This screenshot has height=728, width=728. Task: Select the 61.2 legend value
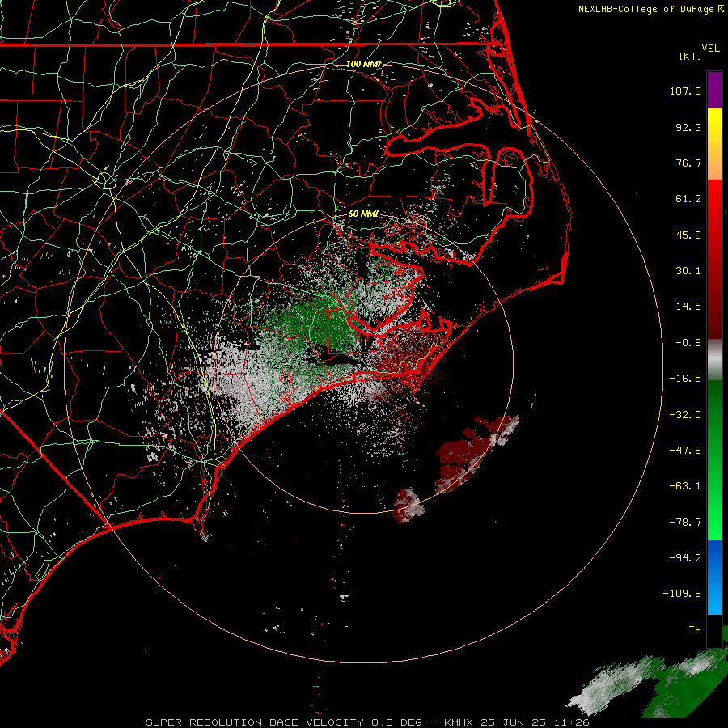click(x=688, y=199)
